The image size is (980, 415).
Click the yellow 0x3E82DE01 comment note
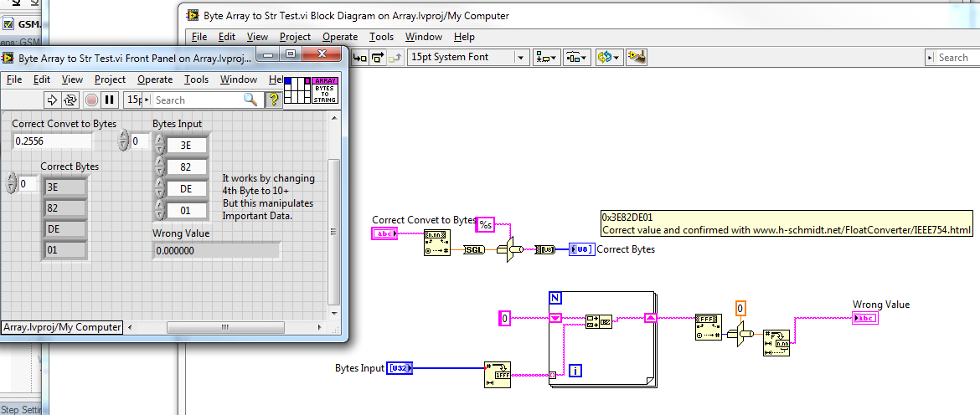787,223
